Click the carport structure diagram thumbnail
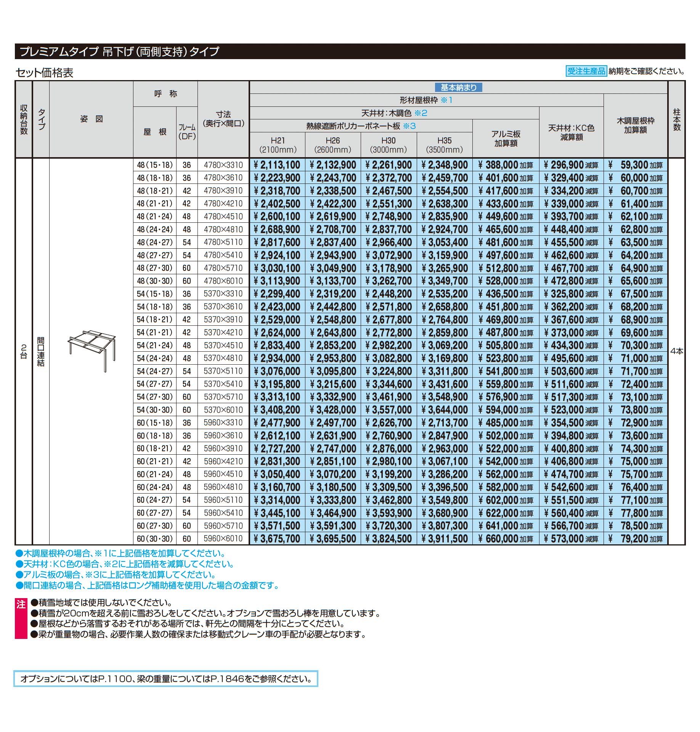Screen dimensions: 700x732 (x=92, y=351)
